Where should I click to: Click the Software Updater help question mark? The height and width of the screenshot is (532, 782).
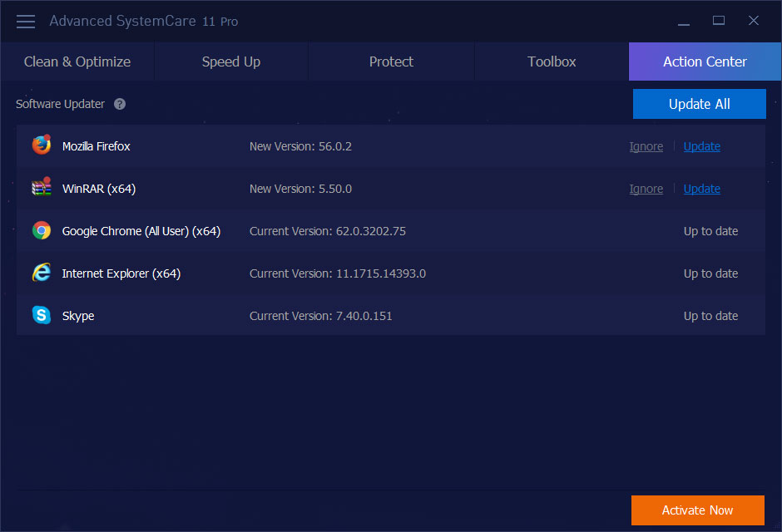click(x=120, y=104)
